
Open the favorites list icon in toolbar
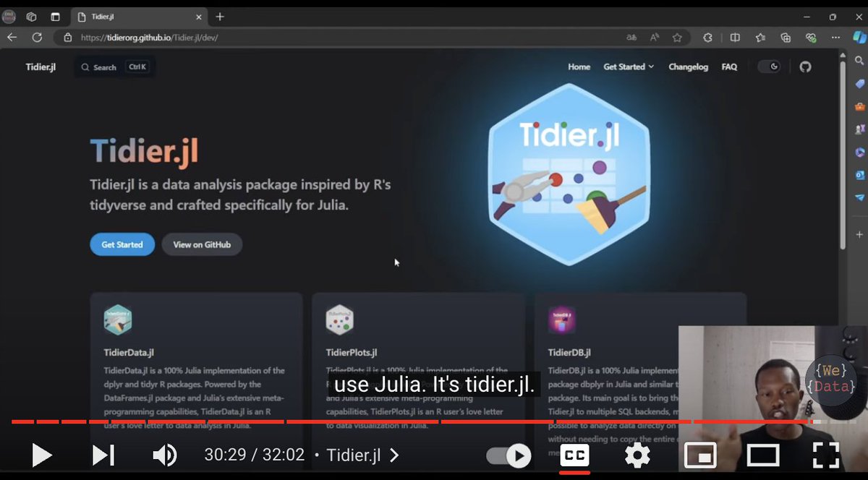tap(760, 38)
